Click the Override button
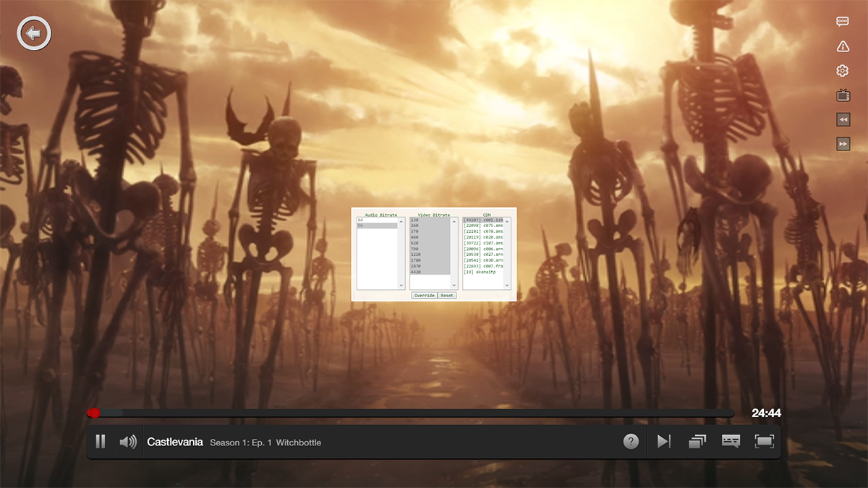 coord(424,296)
